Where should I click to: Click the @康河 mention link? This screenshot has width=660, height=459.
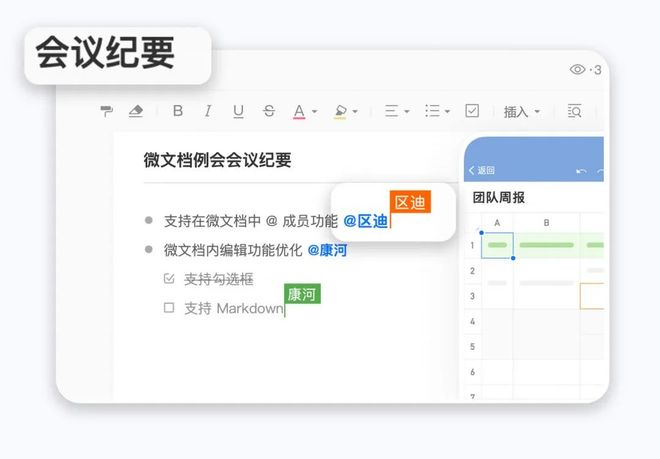point(327,250)
